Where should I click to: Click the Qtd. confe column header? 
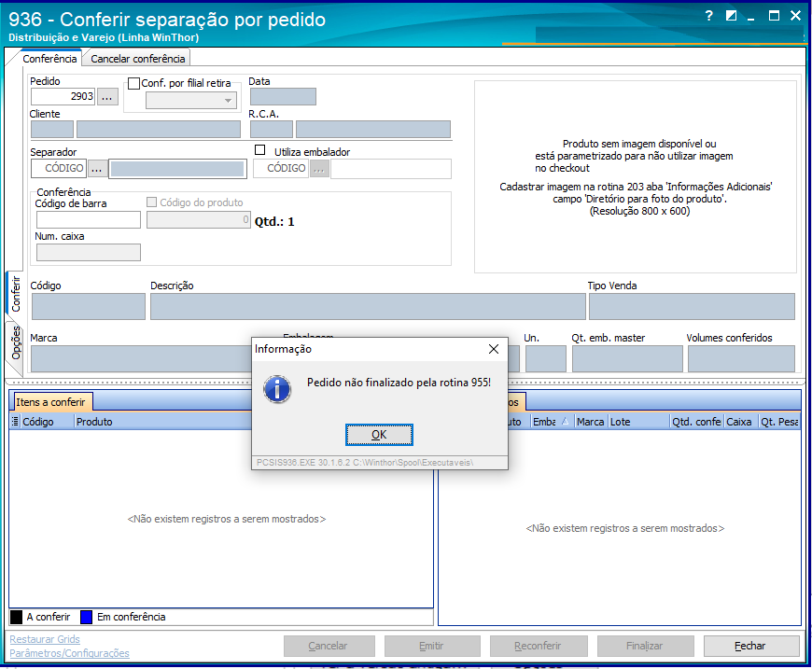pyautogui.click(x=696, y=422)
